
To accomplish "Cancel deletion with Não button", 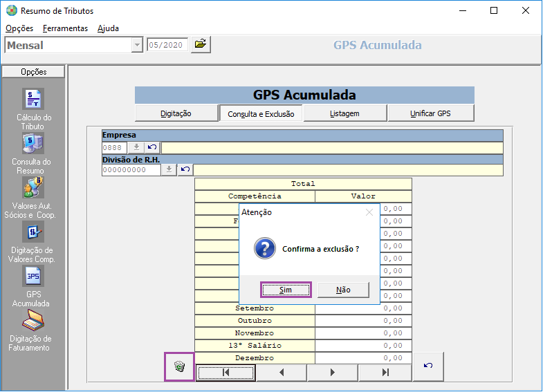I will click(x=343, y=290).
